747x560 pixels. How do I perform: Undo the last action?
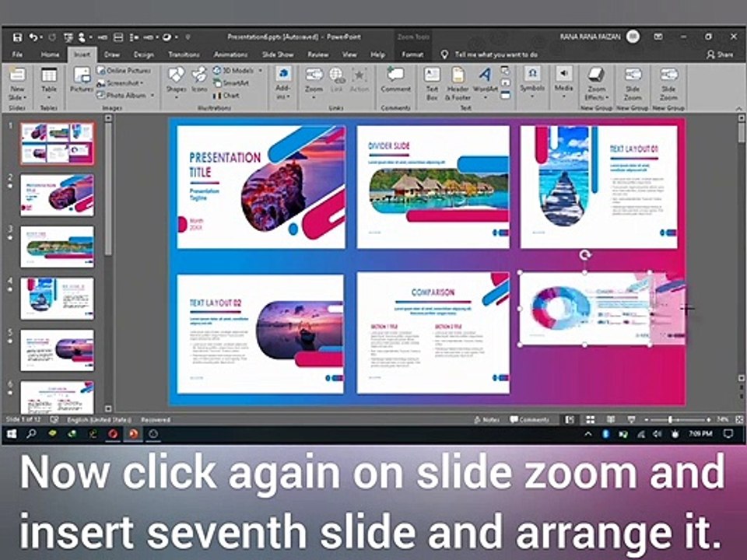33,37
